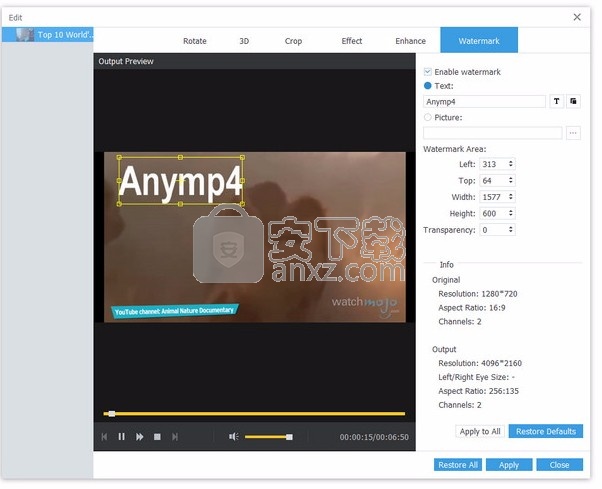
Task: Click the Close button at bottom
Action: tap(559, 465)
